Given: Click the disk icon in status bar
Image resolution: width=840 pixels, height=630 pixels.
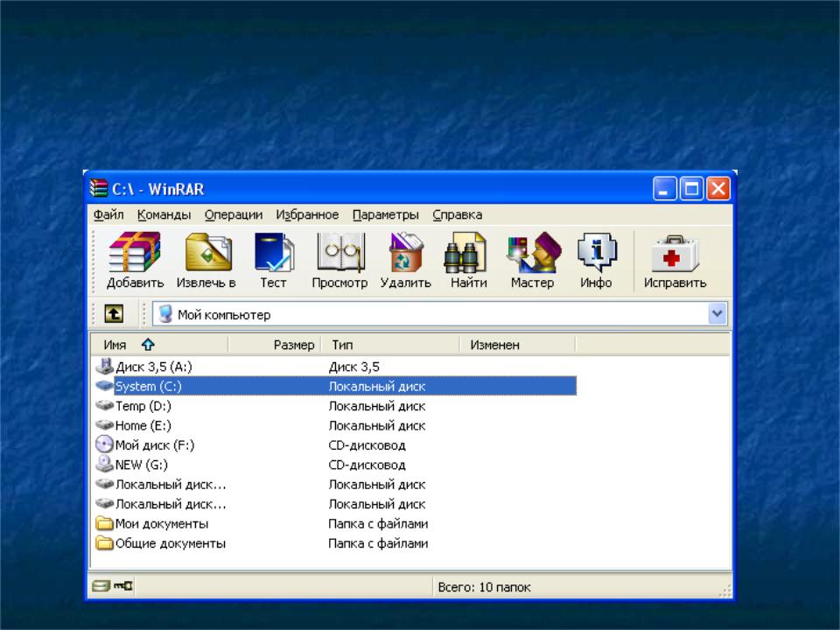Looking at the screenshot, I should pyautogui.click(x=100, y=586).
